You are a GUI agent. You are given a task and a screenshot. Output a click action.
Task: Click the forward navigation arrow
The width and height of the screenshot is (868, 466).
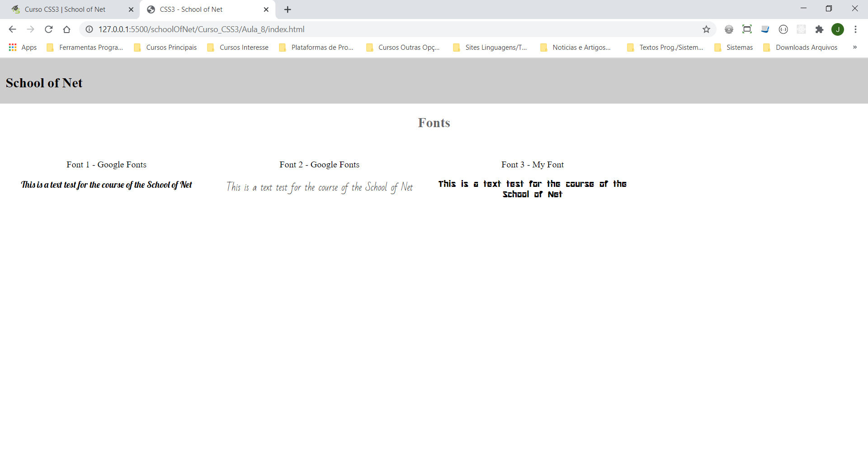(x=30, y=29)
